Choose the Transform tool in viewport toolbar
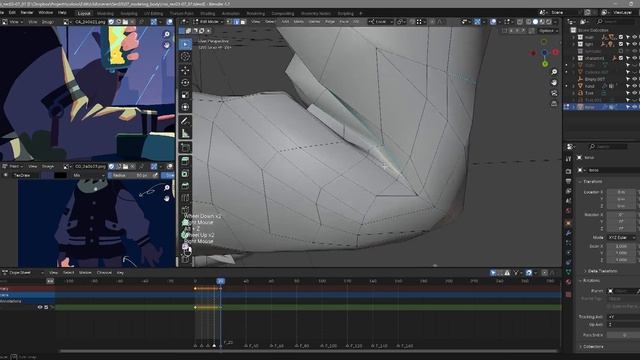This screenshot has height=360, width=640. [x=185, y=107]
